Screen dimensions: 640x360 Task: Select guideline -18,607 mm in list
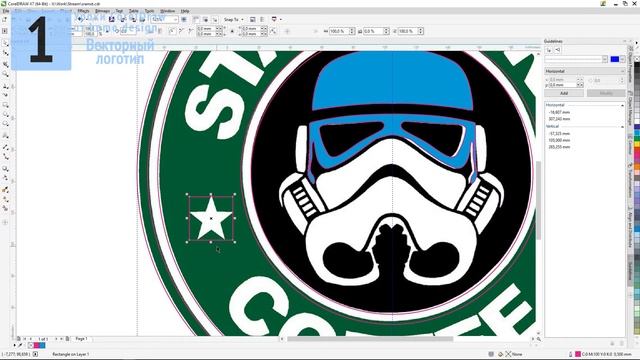click(559, 112)
